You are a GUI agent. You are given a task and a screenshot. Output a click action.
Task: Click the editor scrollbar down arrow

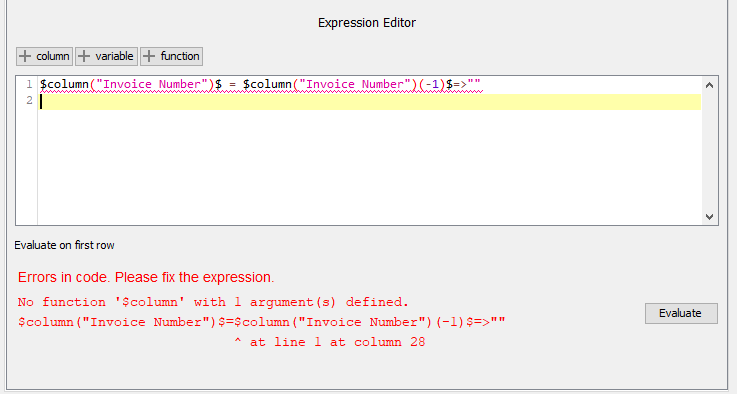pyautogui.click(x=709, y=217)
